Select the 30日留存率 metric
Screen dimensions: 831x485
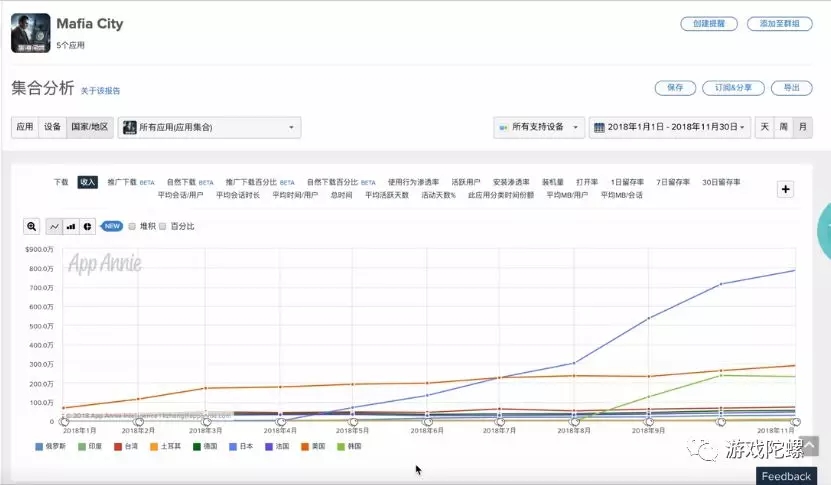pyautogui.click(x=721, y=182)
